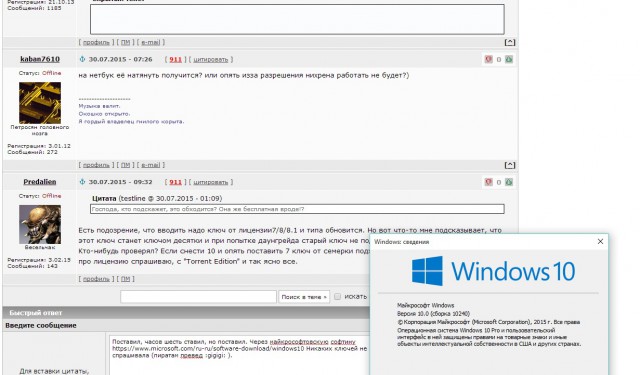Click the quoted testline message box
The width and height of the screenshot is (640, 375).
tap(297, 209)
